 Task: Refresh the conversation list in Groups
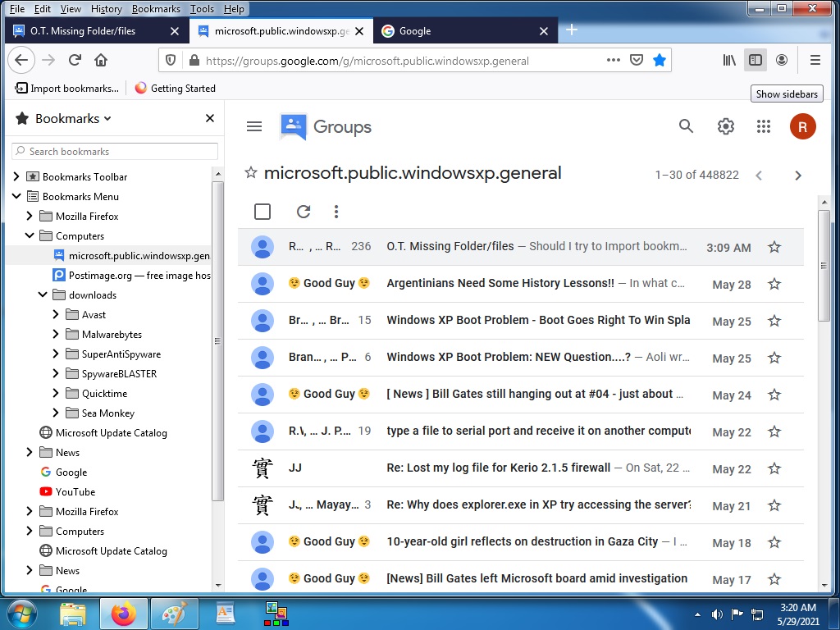pyautogui.click(x=304, y=212)
